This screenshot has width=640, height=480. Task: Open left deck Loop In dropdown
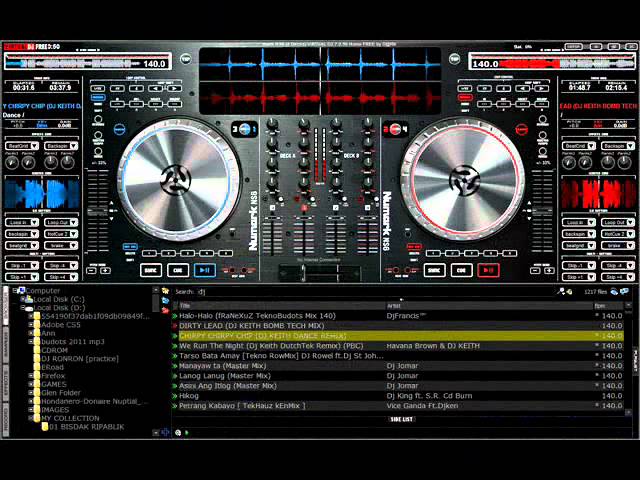[22, 222]
